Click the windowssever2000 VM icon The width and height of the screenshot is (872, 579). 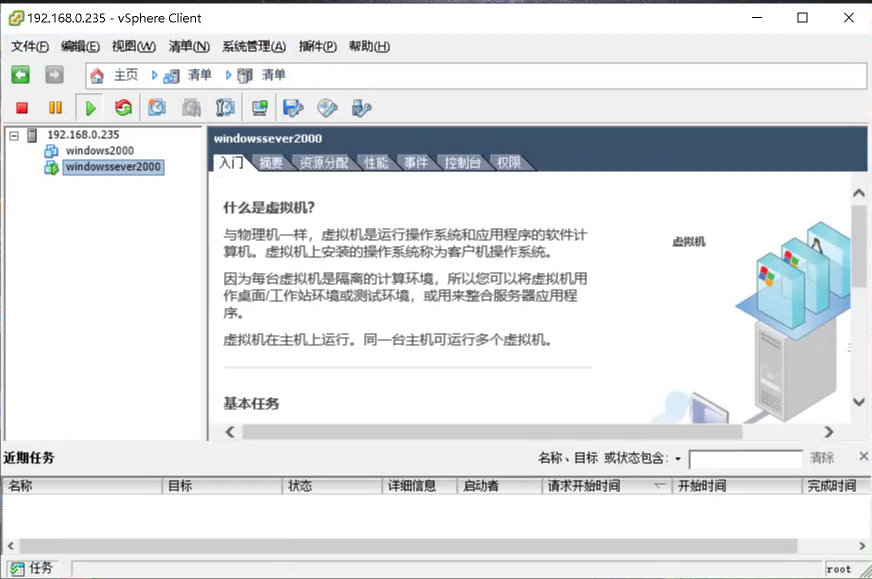point(51,167)
